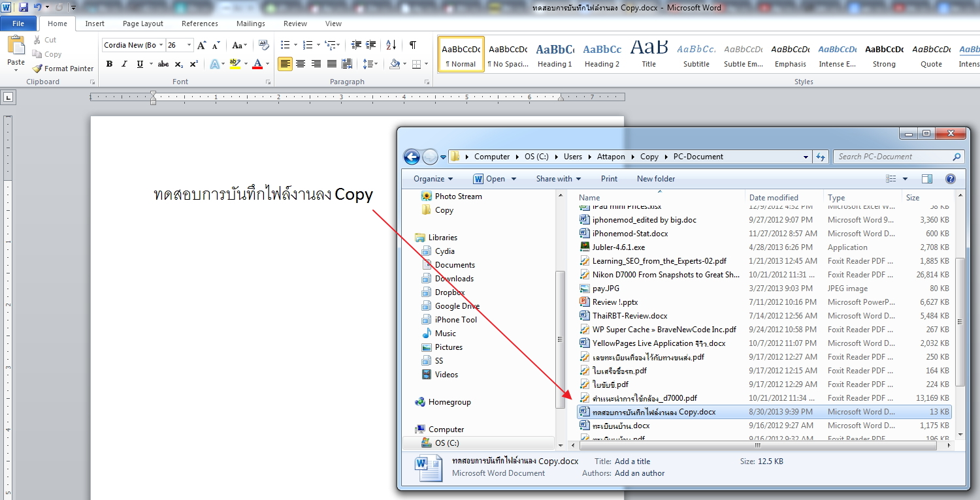The image size is (980, 500).
Task: Click the Bullets list icon
Action: coord(285,45)
